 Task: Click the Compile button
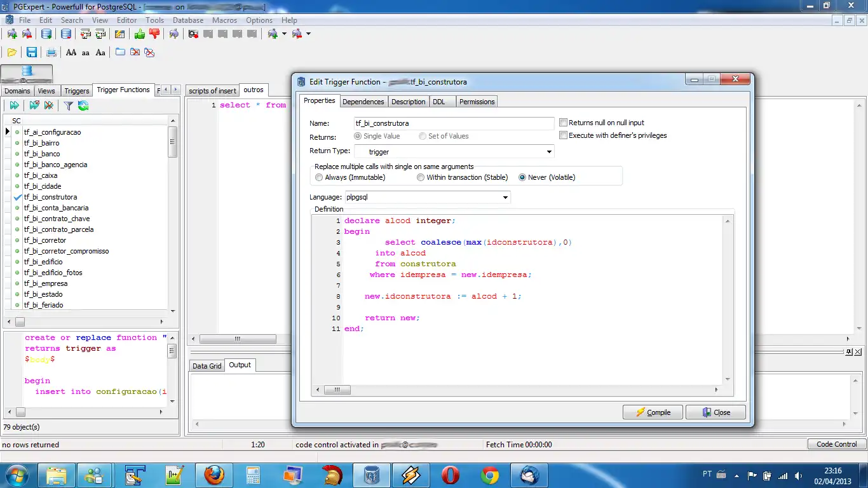(653, 412)
